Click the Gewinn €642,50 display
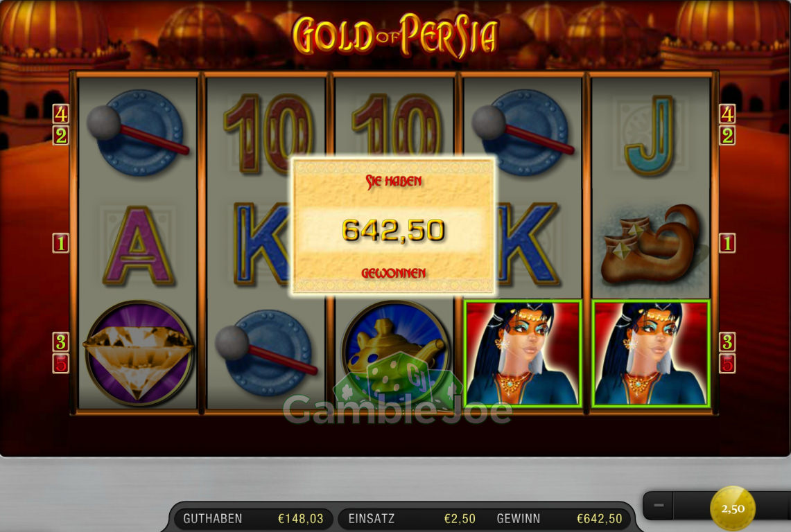 coord(559,518)
